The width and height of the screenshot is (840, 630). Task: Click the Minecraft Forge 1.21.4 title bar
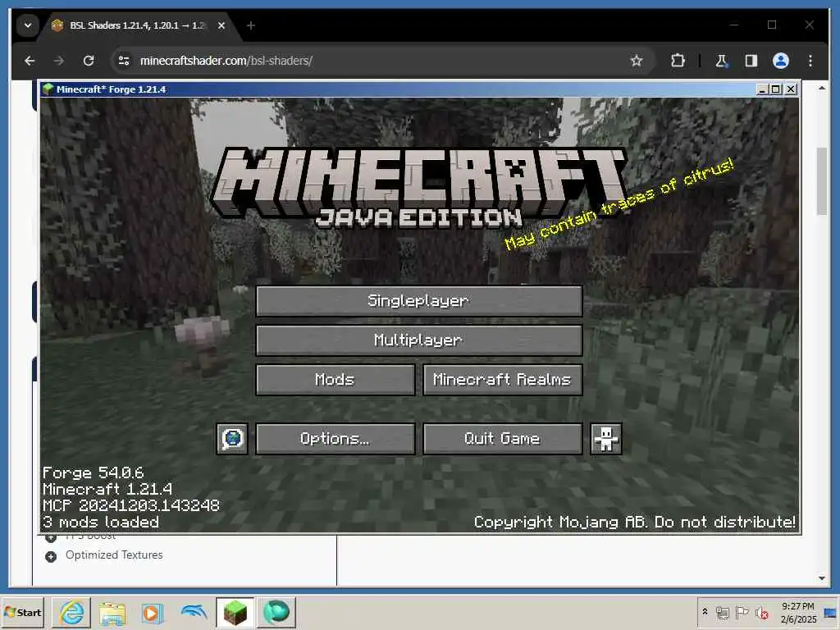396,89
